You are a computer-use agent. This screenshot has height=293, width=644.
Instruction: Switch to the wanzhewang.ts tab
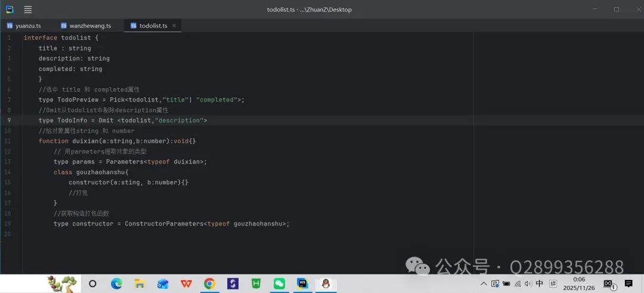click(86, 26)
